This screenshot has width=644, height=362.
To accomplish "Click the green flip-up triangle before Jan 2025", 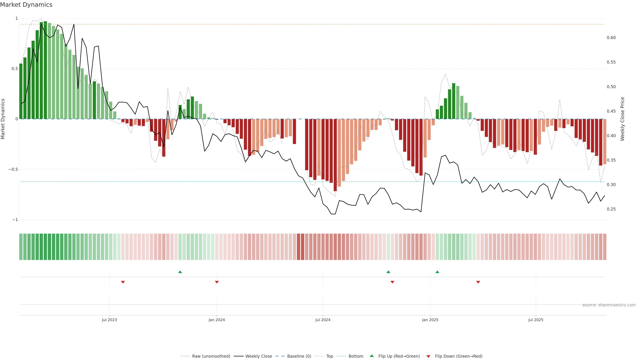I will tap(388, 272).
